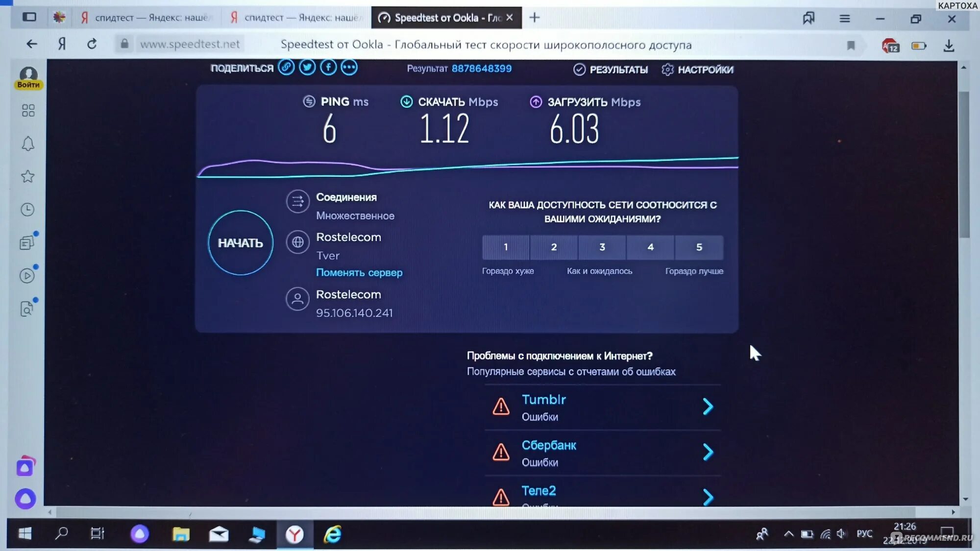Open the services grid icon in sidebar
This screenshot has height=551, width=980.
[x=28, y=110]
